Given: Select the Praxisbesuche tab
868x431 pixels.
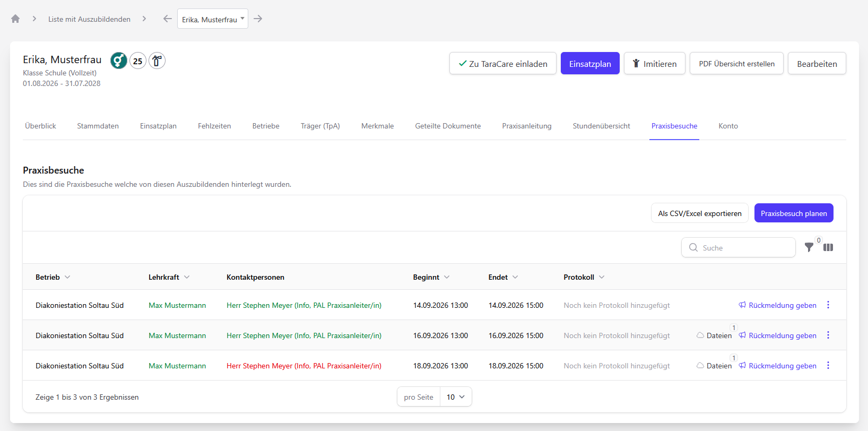Looking at the screenshot, I should [x=674, y=126].
